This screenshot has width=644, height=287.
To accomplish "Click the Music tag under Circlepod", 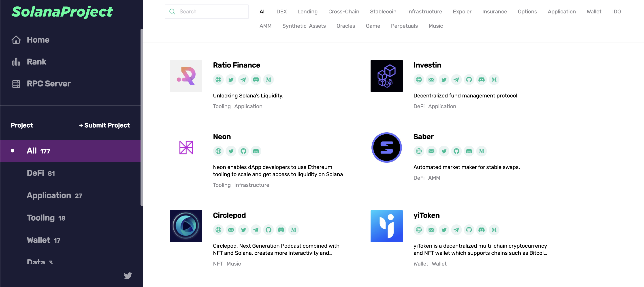I will [x=233, y=264].
